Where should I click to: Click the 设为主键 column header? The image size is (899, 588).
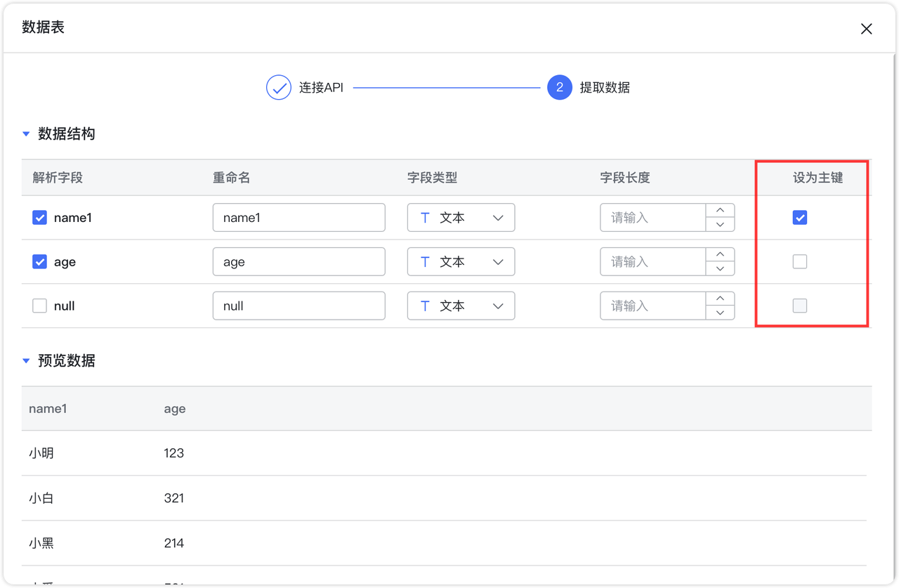pos(818,178)
